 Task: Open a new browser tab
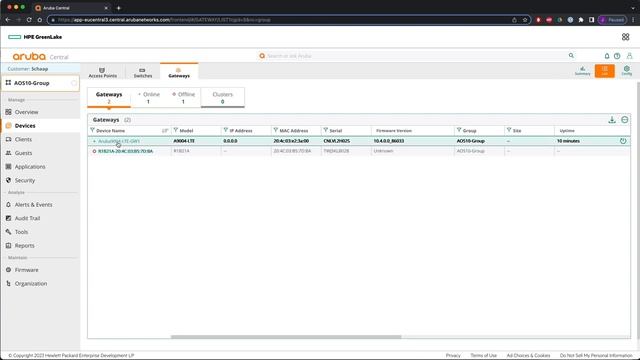coord(119,8)
